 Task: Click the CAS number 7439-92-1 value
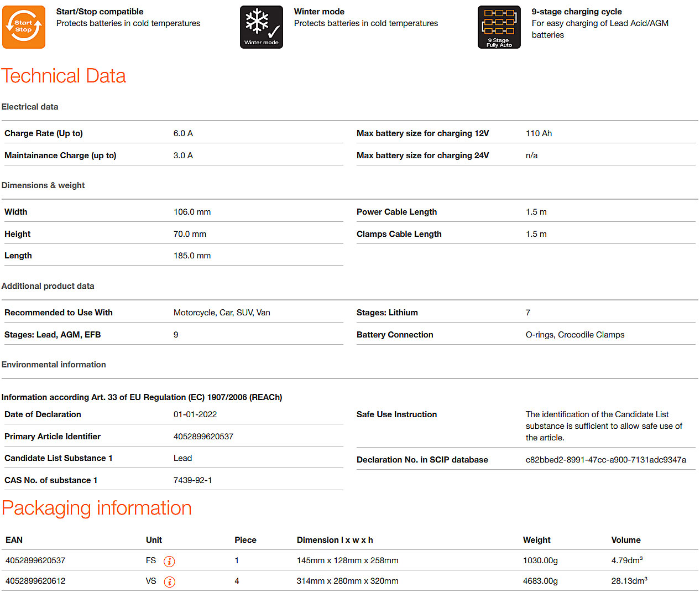pos(192,480)
